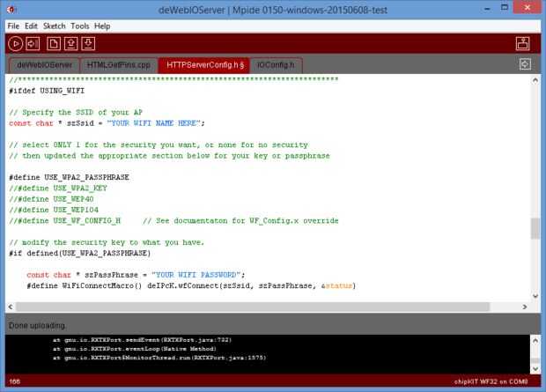
Task: Click the "Specify the SSID of your AP" comment
Action: click(x=76, y=113)
